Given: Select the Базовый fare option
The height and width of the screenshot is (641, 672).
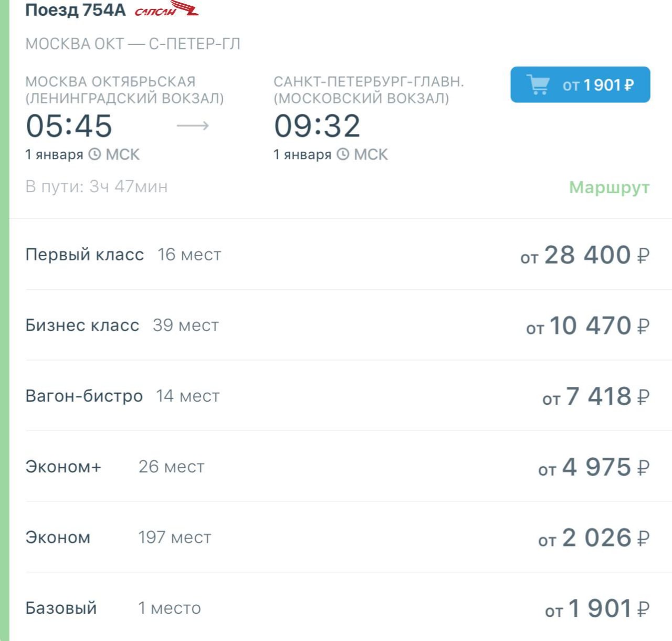Looking at the screenshot, I should coord(62,608).
